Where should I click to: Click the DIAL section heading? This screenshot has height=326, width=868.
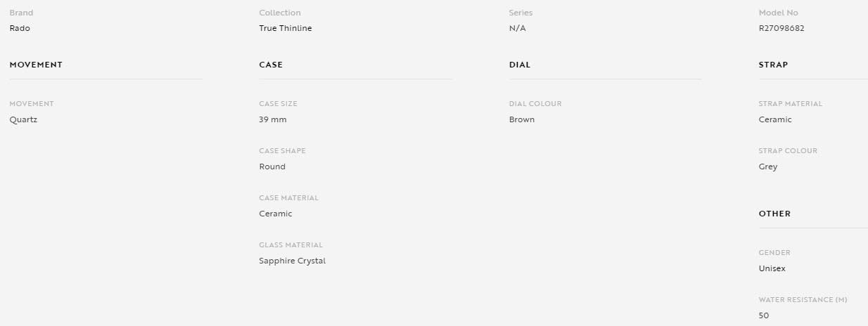point(520,65)
